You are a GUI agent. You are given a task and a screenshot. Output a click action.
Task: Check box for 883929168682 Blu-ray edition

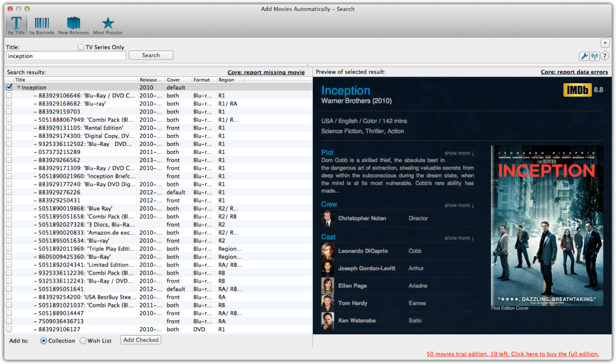(9, 103)
